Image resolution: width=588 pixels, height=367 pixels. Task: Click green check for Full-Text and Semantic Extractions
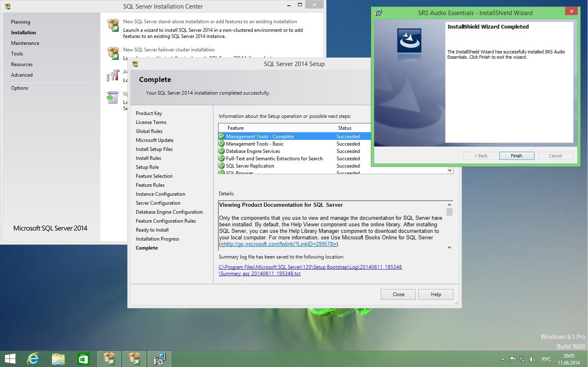pos(222,158)
